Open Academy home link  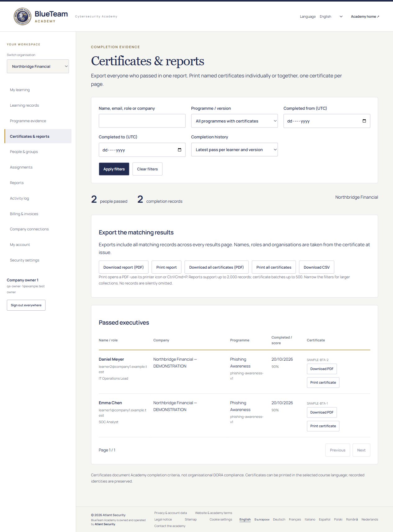(x=365, y=16)
